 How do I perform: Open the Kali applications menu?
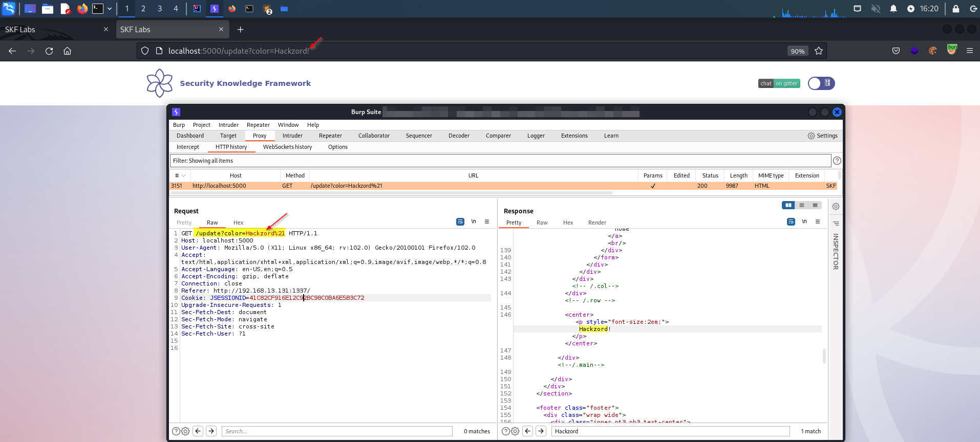pyautogui.click(x=9, y=9)
